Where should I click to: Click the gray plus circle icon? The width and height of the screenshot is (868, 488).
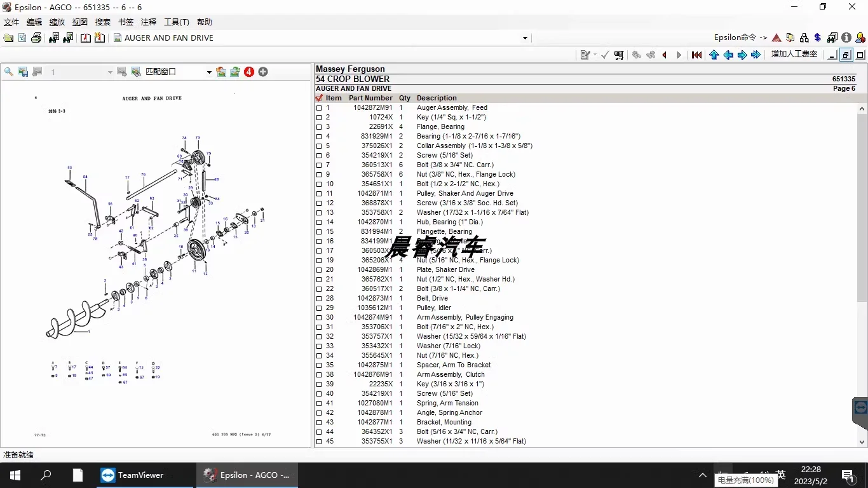(x=263, y=72)
